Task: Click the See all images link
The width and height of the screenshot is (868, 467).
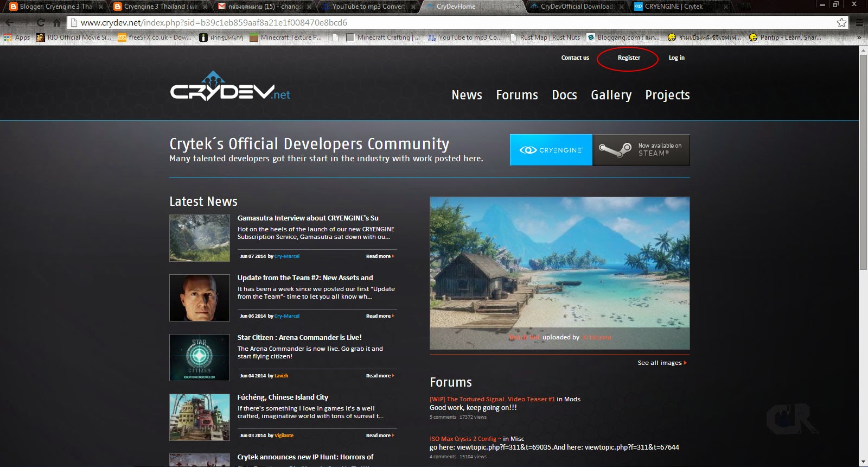Action: click(x=662, y=363)
